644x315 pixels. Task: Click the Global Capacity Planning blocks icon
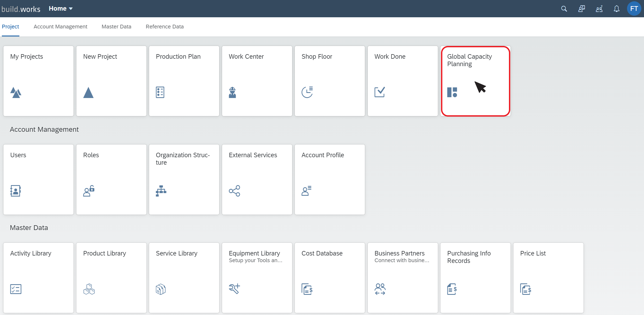(452, 92)
